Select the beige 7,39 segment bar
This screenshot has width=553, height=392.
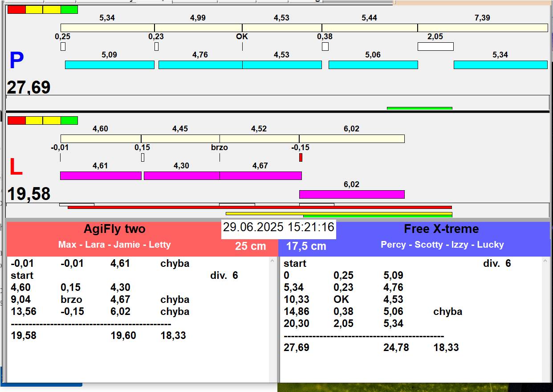[482, 28]
